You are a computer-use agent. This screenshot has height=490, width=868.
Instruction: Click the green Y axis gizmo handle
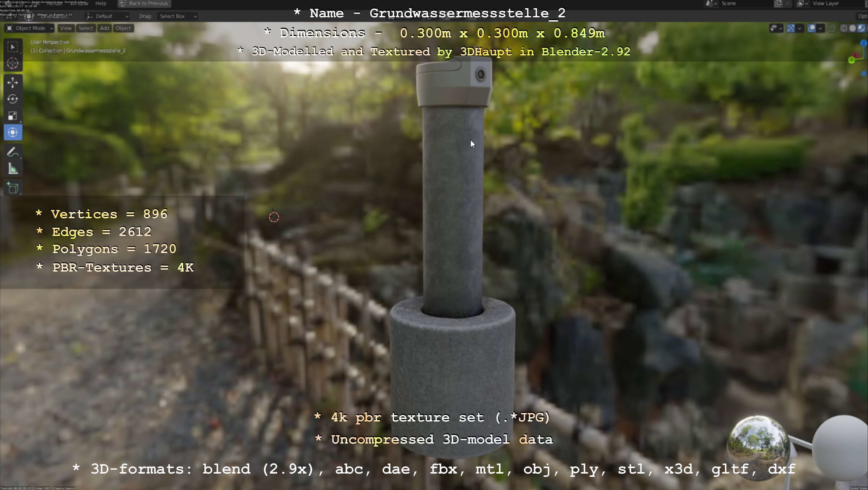[851, 60]
